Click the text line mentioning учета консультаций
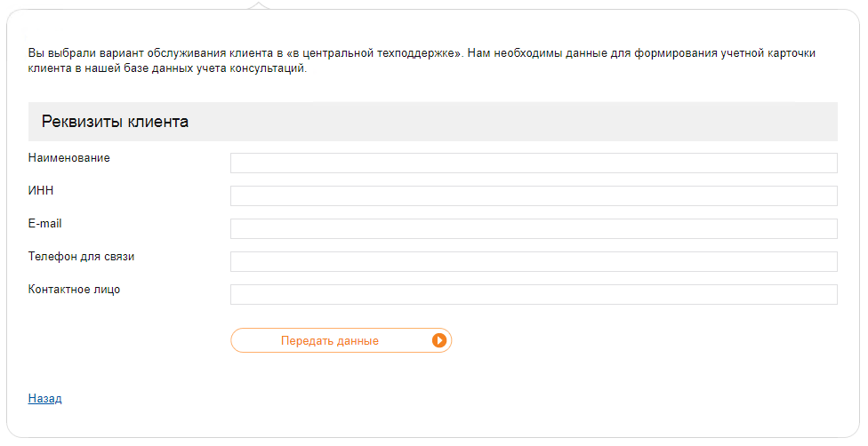868x446 pixels. [167, 69]
